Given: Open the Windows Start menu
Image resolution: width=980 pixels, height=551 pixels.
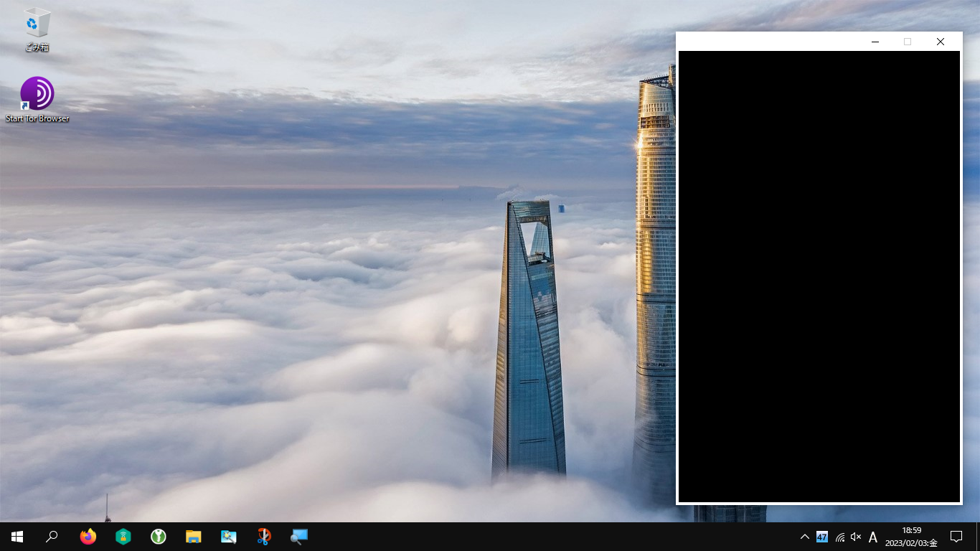Looking at the screenshot, I should 17,537.
